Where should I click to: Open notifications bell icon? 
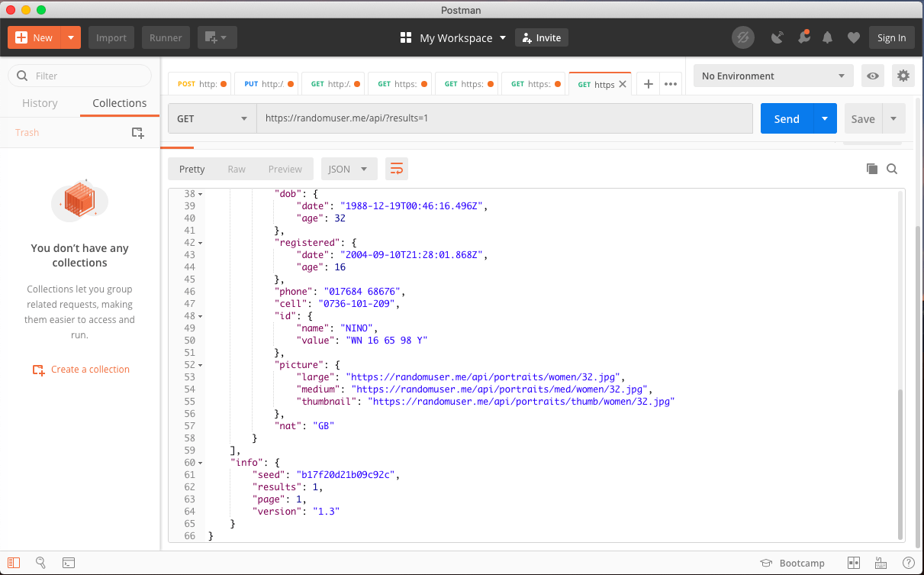[x=827, y=37]
